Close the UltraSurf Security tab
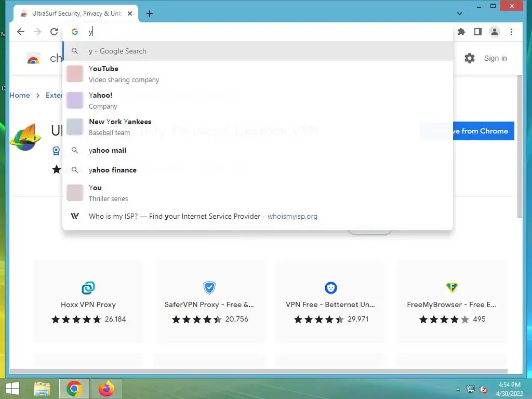The height and width of the screenshot is (399, 532). (130, 14)
